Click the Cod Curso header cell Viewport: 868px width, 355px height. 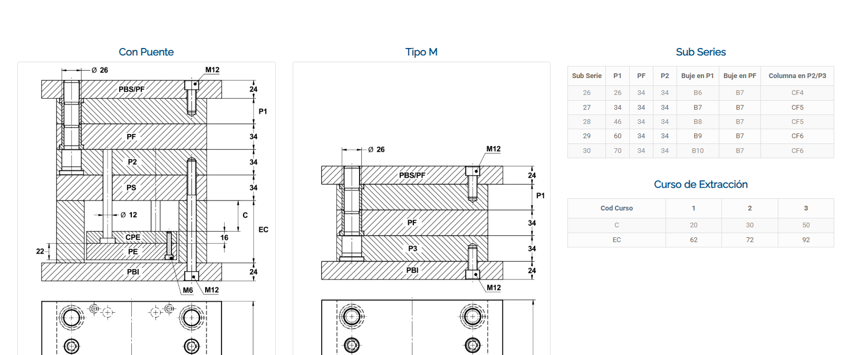(616, 208)
